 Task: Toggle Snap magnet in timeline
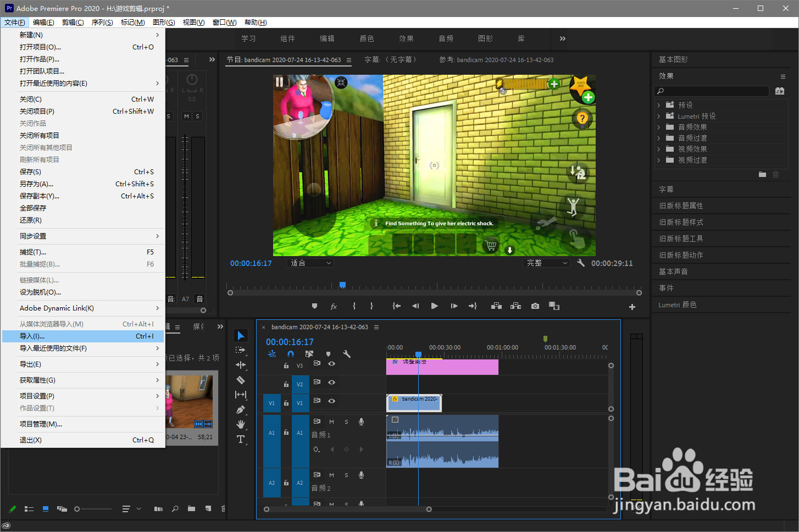point(291,354)
